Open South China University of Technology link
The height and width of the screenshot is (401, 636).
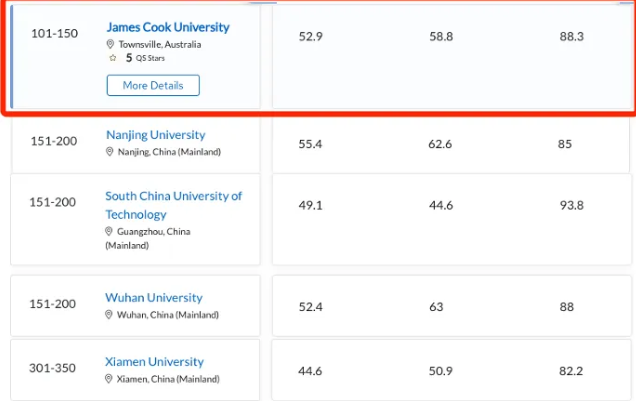(x=173, y=205)
